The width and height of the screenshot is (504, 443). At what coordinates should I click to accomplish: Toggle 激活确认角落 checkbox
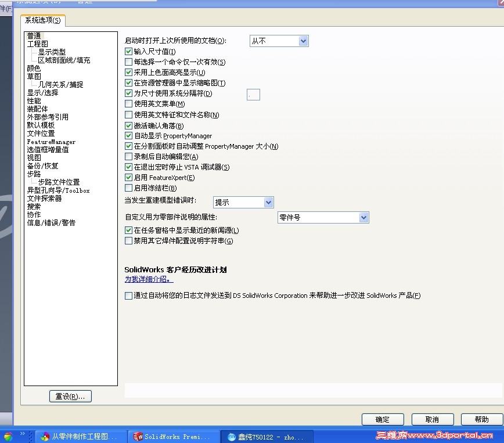tap(128, 125)
